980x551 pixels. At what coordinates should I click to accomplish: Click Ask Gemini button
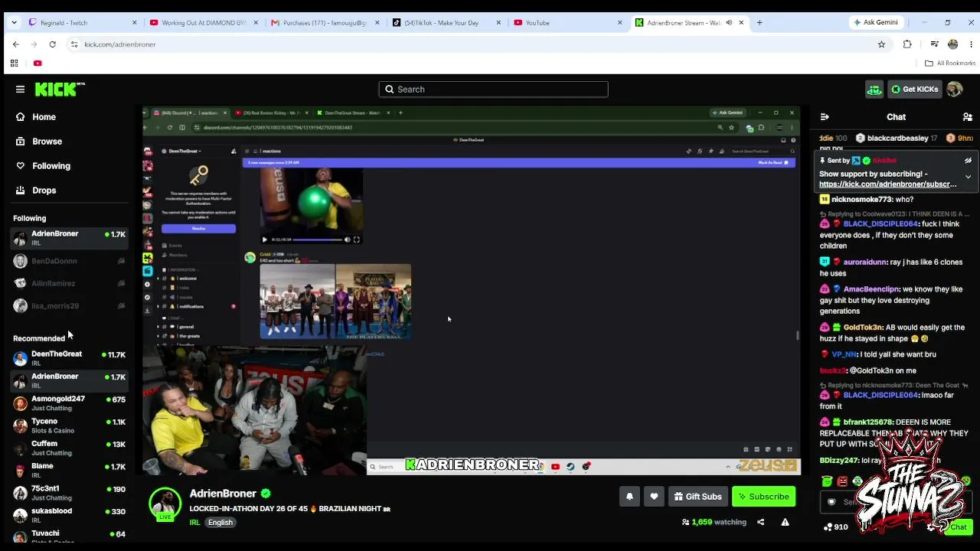tap(876, 23)
